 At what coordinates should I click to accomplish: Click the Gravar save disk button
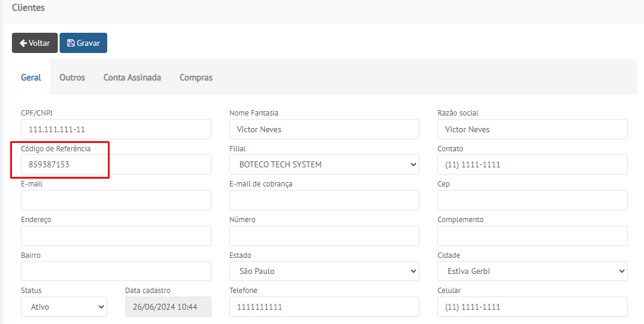pos(83,43)
